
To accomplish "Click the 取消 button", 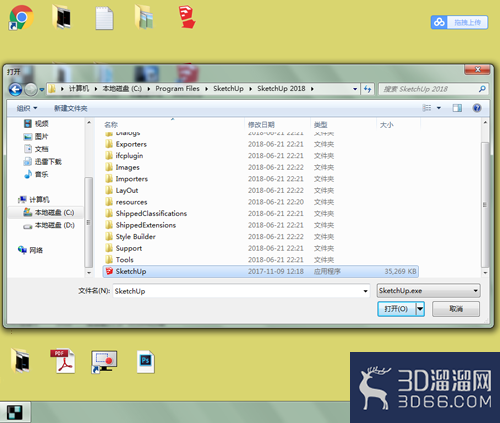I will (456, 309).
